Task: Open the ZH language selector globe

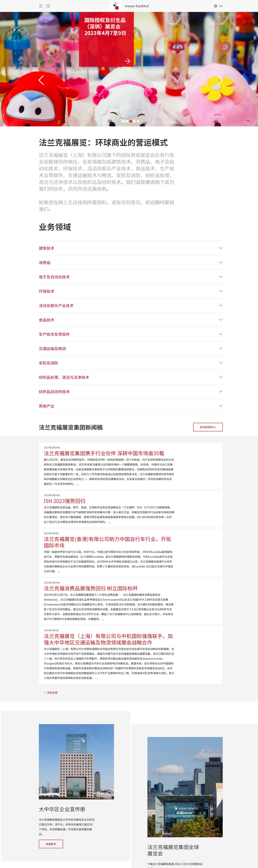Action: [215, 6]
